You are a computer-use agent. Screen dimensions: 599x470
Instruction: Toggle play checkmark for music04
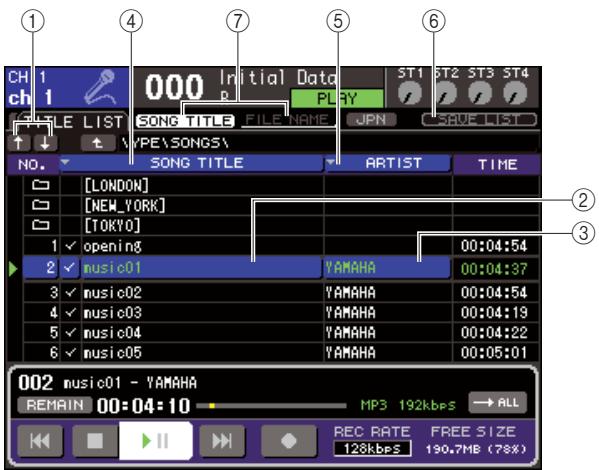(x=70, y=332)
